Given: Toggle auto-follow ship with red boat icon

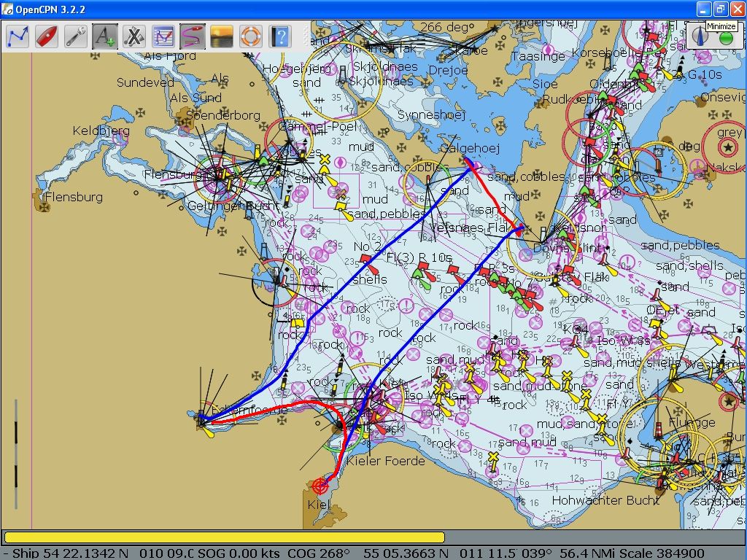Looking at the screenshot, I should point(47,36).
